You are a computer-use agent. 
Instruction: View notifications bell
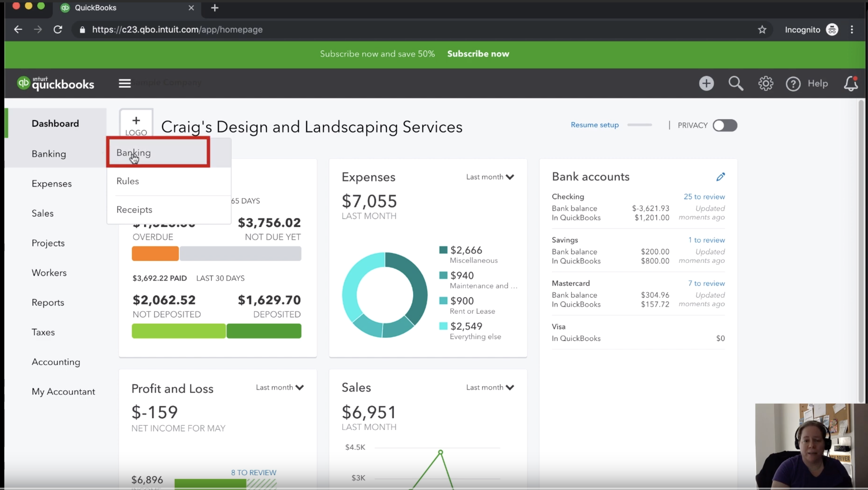[850, 83]
